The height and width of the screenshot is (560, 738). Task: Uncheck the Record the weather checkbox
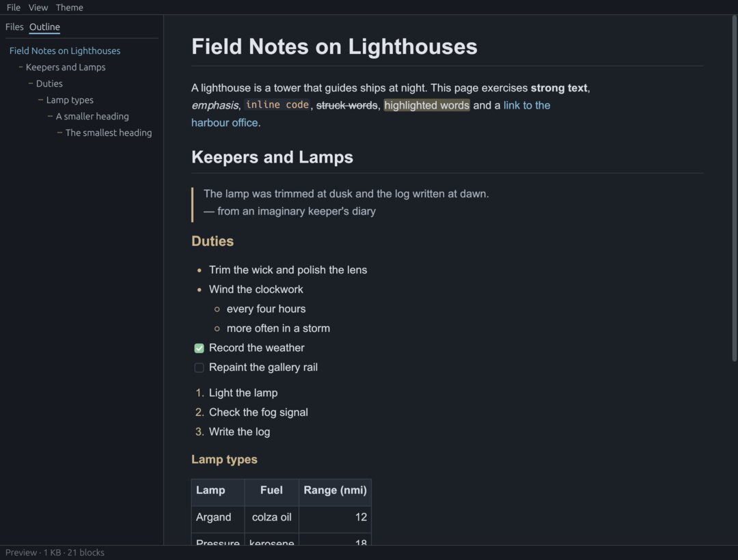pos(199,348)
